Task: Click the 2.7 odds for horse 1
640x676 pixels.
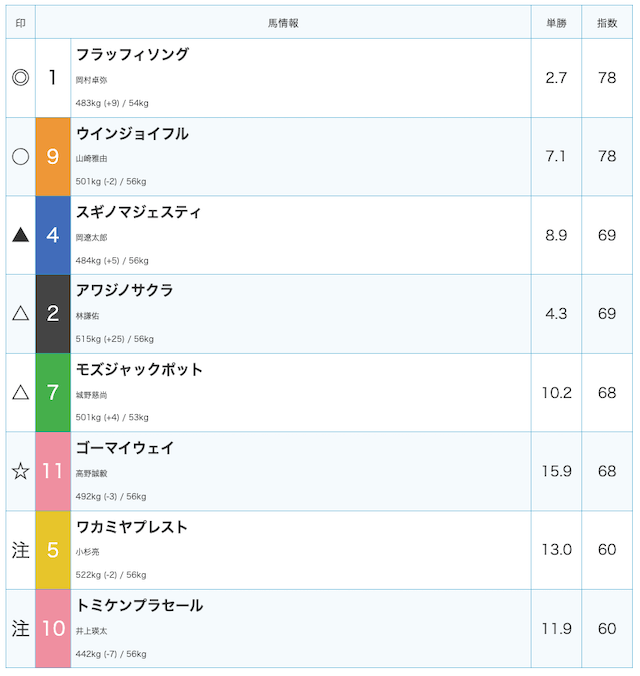Action: tap(556, 78)
